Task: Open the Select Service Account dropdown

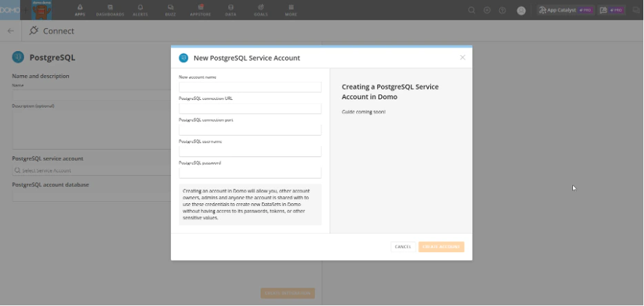Action: click(x=92, y=170)
